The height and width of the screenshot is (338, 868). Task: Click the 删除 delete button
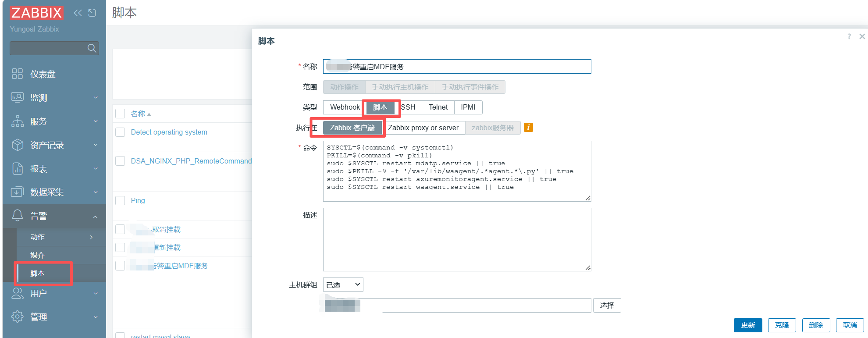[816, 325]
